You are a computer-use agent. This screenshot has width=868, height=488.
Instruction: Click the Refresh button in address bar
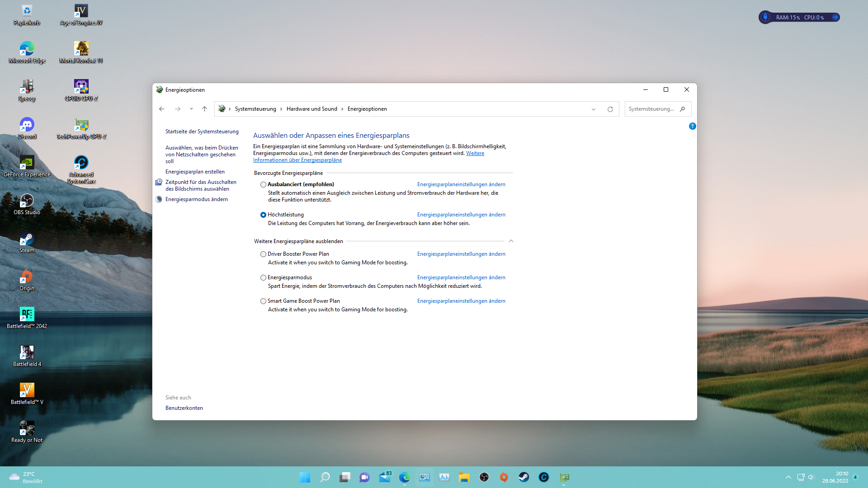click(x=610, y=109)
